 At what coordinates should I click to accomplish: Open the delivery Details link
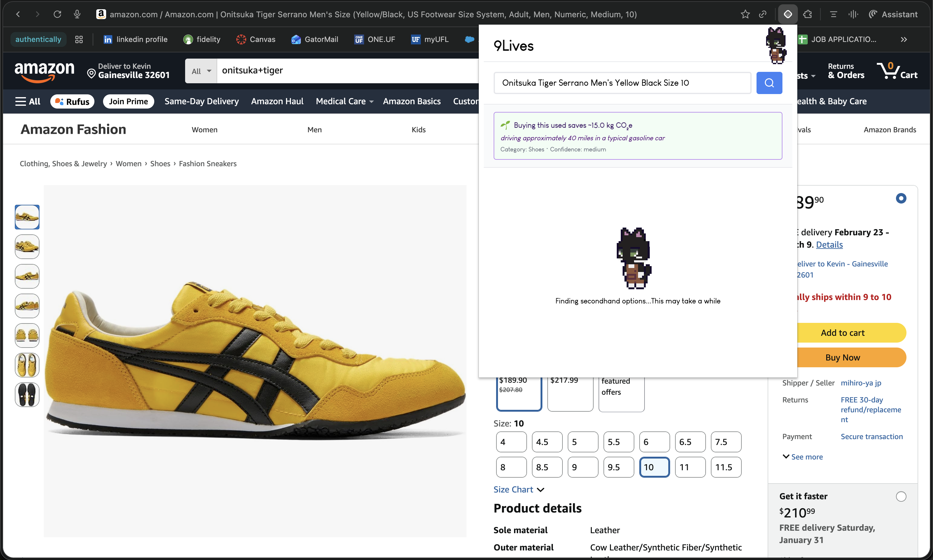click(x=829, y=245)
